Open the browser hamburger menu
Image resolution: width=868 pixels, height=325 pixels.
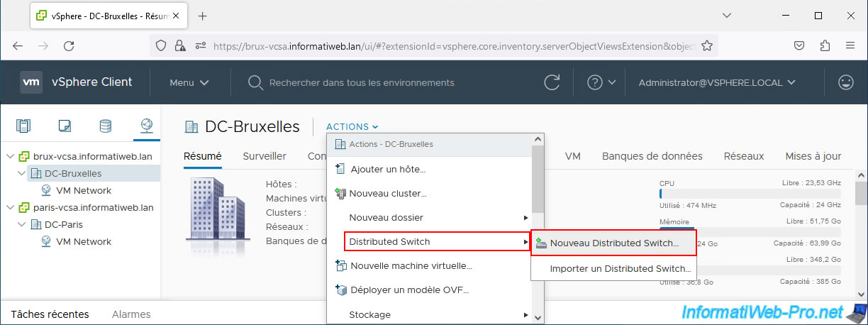click(850, 45)
